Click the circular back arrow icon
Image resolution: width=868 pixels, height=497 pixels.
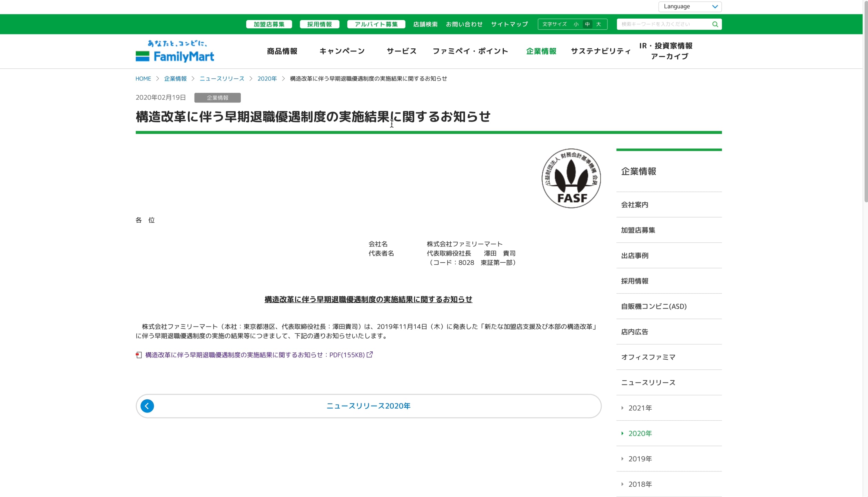click(x=148, y=406)
